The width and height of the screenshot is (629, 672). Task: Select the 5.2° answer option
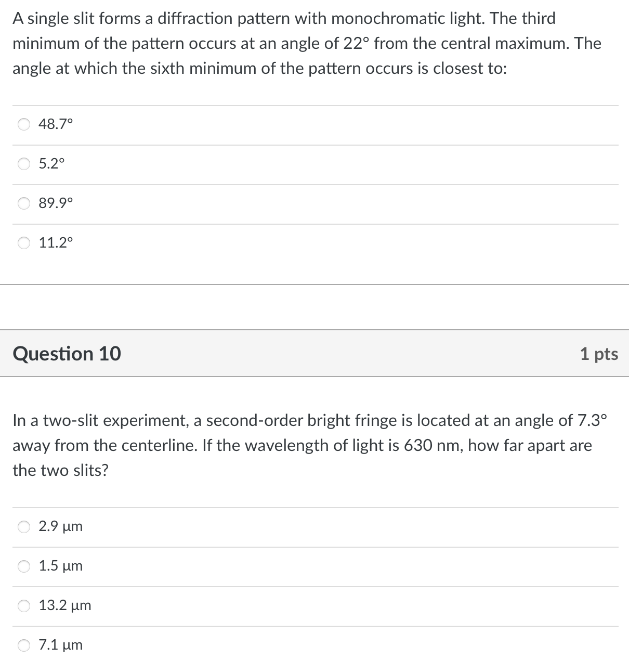pos(24,164)
